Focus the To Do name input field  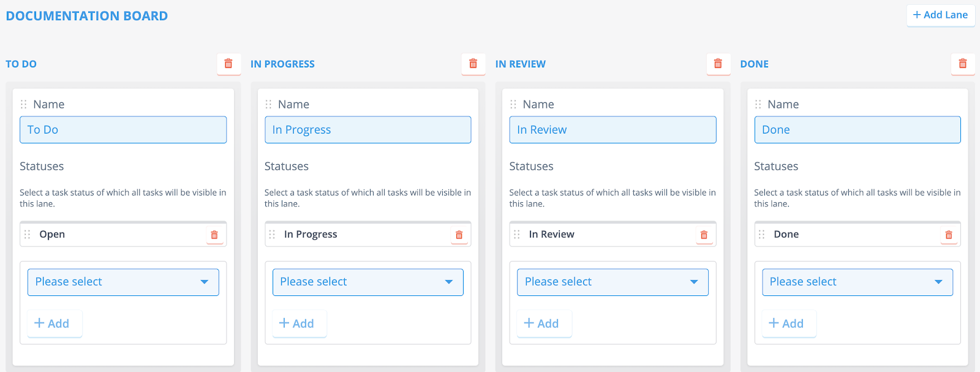[123, 130]
